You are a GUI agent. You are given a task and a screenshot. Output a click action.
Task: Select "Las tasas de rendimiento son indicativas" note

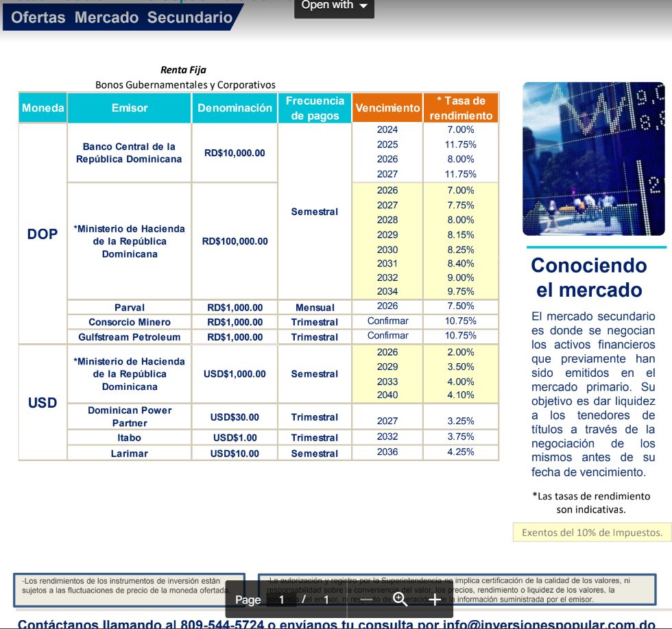point(591,503)
